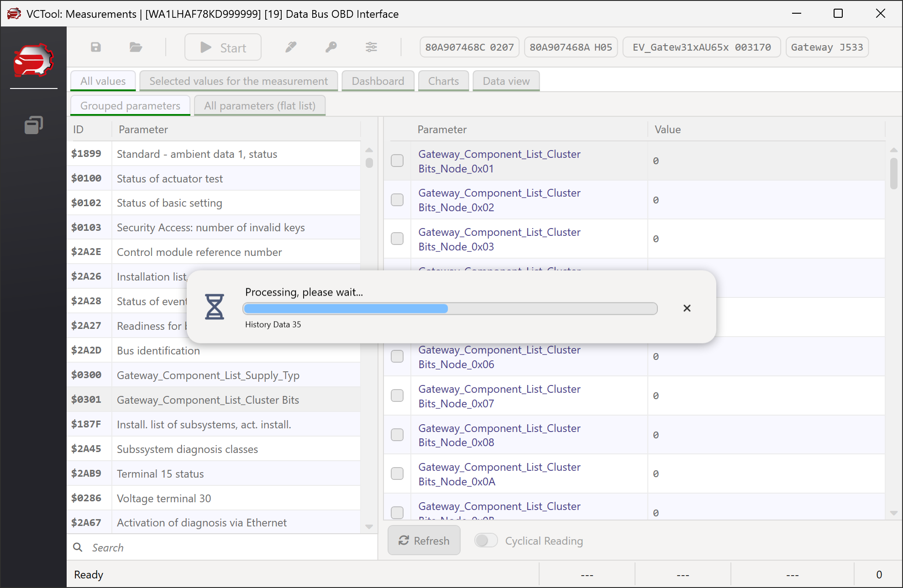The height and width of the screenshot is (588, 903).
Task: Click the red car logo in sidebar
Action: [x=33, y=60]
